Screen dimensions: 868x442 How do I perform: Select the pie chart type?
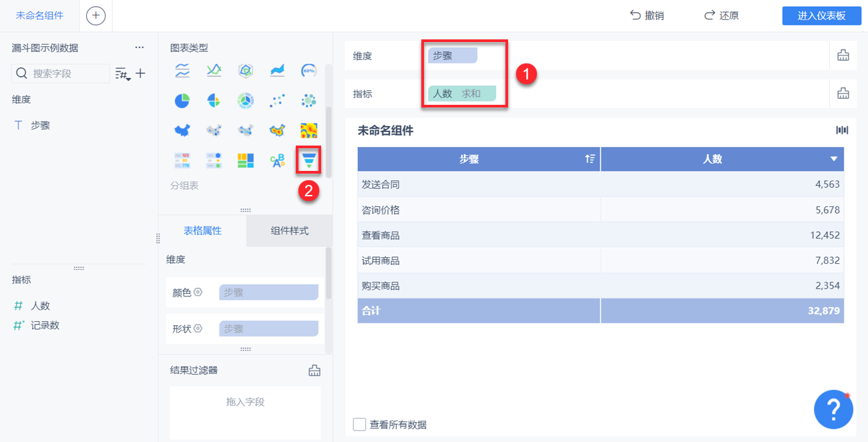[x=182, y=101]
